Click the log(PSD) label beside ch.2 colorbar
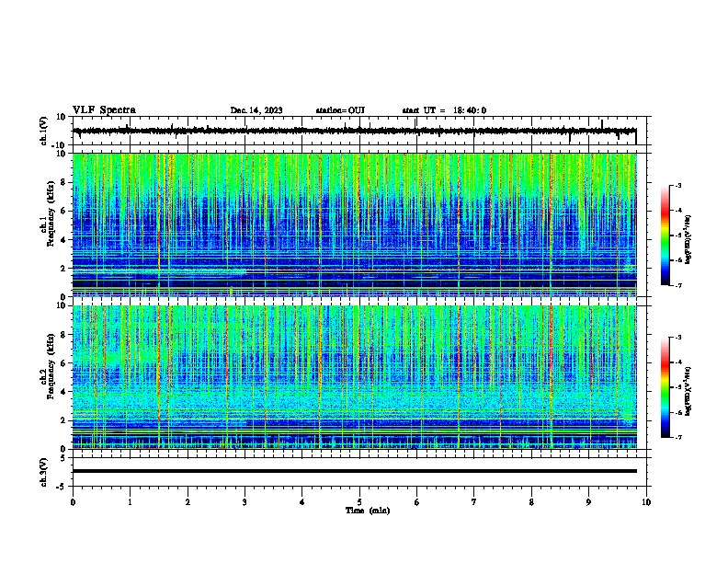The image size is (728, 563). 688,391
